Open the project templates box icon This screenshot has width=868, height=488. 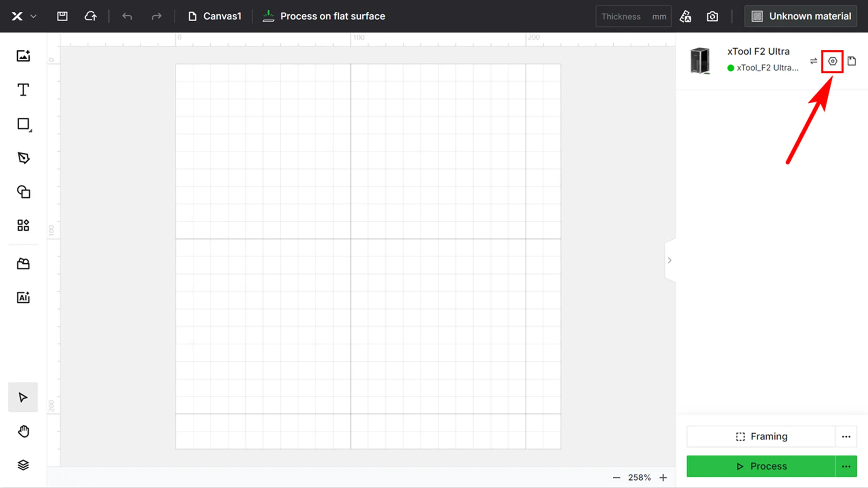pos(23,264)
